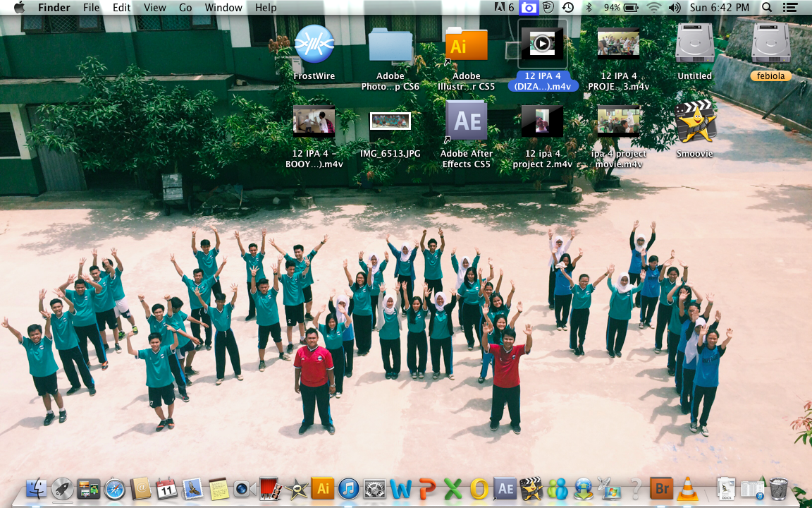Image resolution: width=812 pixels, height=508 pixels.
Task: Launch Adobe Illustrator CS5 desktop shortcut
Action: coord(466,46)
